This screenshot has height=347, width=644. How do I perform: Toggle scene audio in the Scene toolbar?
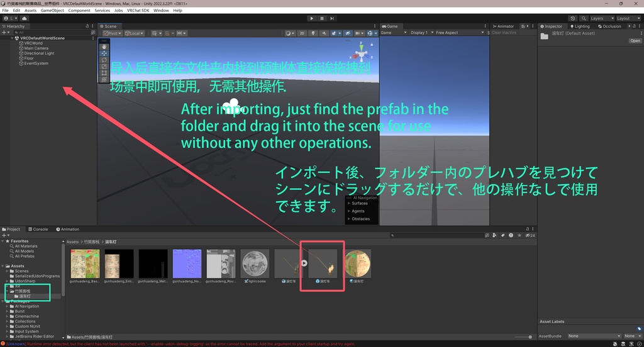[x=324, y=33]
